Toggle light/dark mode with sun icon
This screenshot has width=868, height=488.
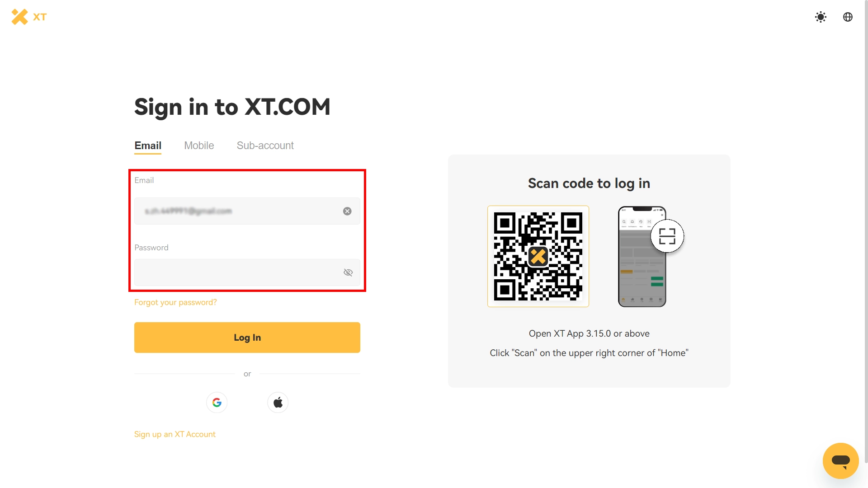click(x=821, y=17)
